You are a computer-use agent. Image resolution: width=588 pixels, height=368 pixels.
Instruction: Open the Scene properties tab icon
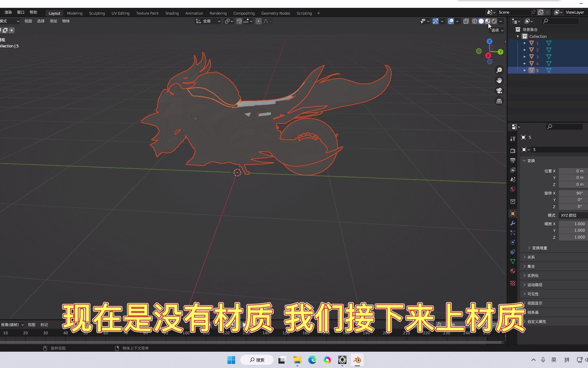pyautogui.click(x=513, y=180)
